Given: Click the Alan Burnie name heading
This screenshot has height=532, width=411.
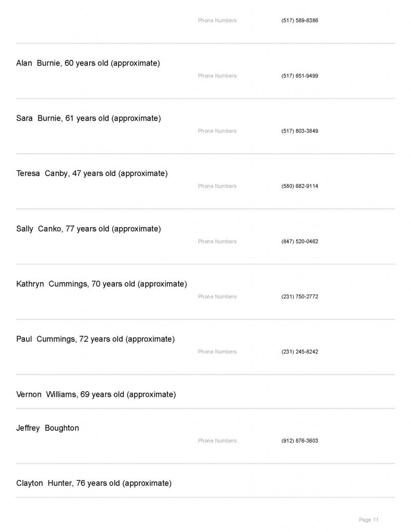Looking at the screenshot, I should click(88, 63).
